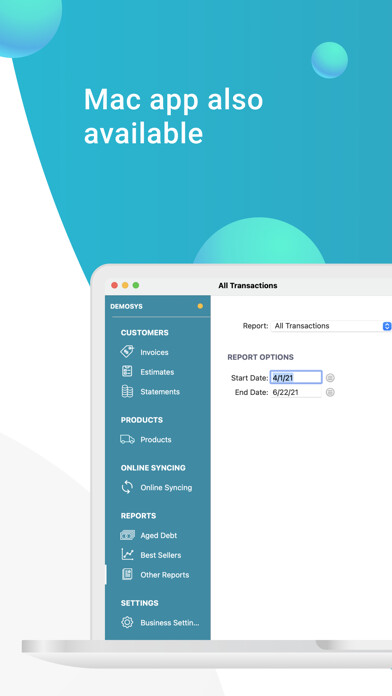Click the PRODUCTS section heading
Screen dimensions: 392x696
pyautogui.click(x=142, y=420)
